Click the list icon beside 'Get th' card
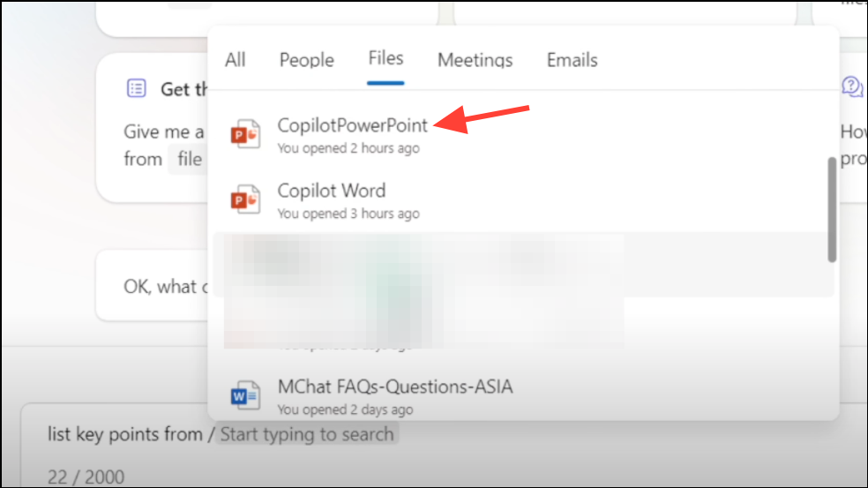Image resolution: width=868 pixels, height=488 pixels. pyautogui.click(x=136, y=88)
